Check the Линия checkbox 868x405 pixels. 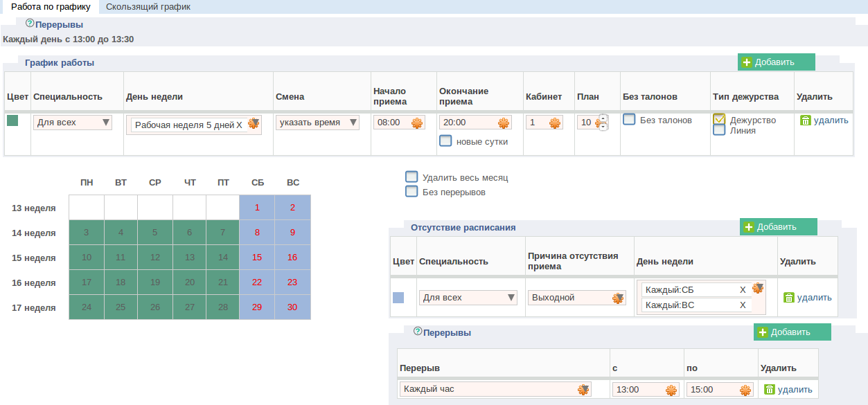pyautogui.click(x=719, y=129)
